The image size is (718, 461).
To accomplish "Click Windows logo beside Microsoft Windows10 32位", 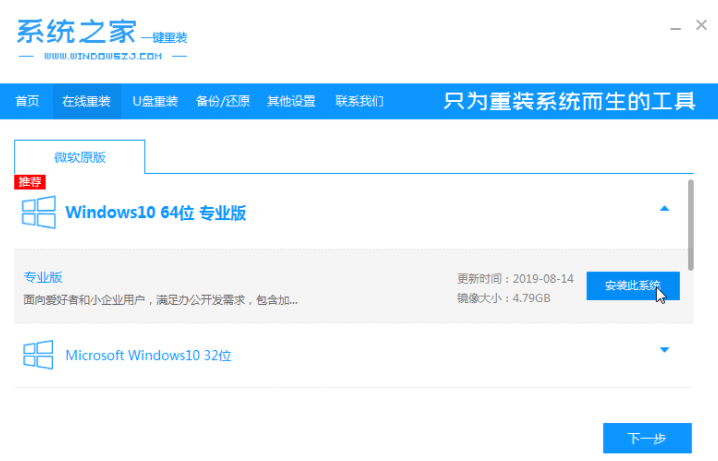I will click(39, 355).
